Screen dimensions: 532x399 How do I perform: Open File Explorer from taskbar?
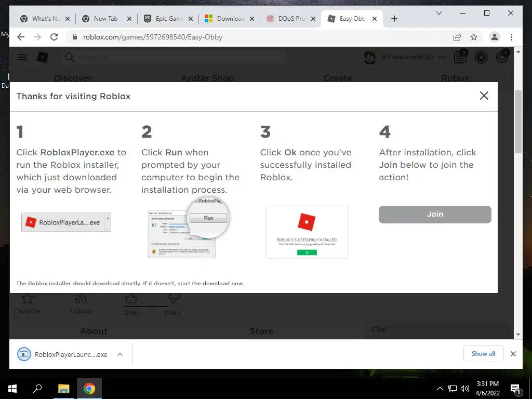coord(63,389)
